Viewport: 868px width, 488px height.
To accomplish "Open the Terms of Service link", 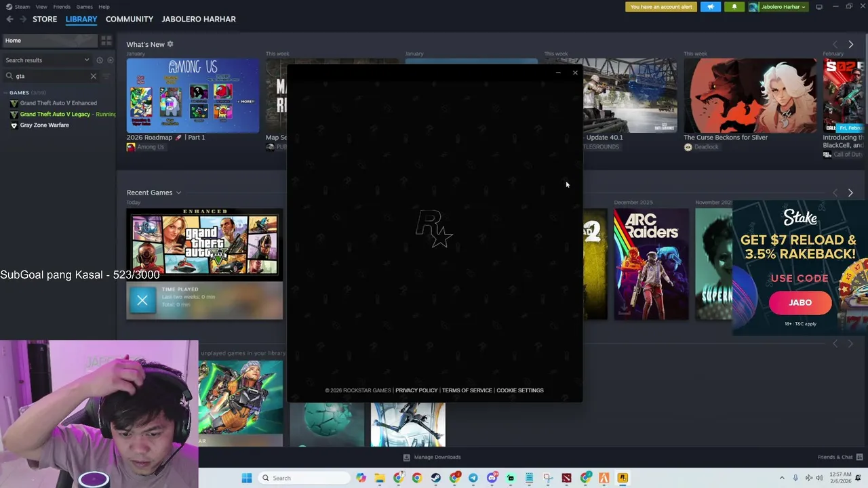I will coord(467,390).
